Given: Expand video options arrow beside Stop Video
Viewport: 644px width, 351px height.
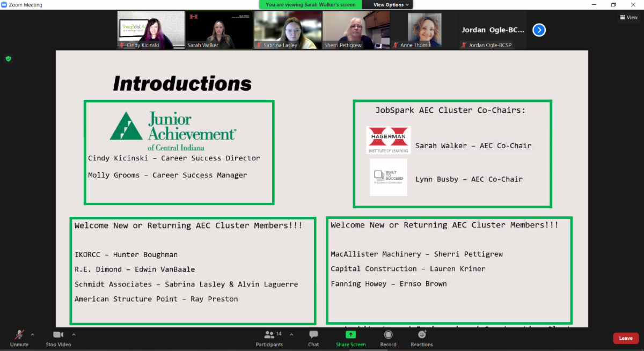Looking at the screenshot, I should click(74, 334).
